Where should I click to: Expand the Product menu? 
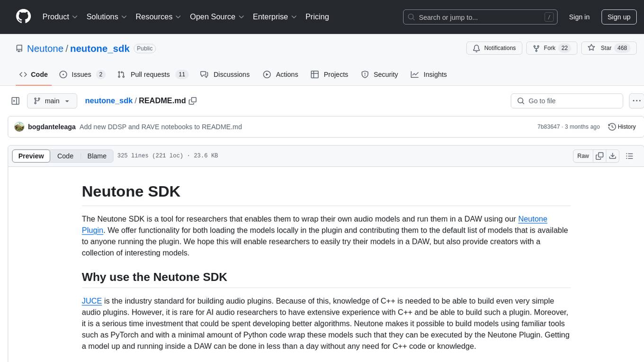(x=60, y=17)
